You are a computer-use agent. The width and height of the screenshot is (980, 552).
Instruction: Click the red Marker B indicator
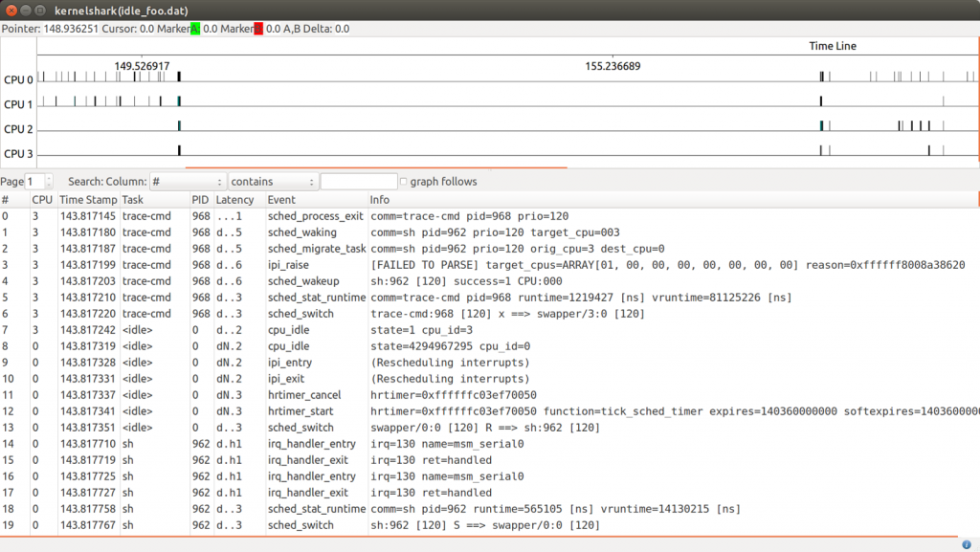click(258, 29)
